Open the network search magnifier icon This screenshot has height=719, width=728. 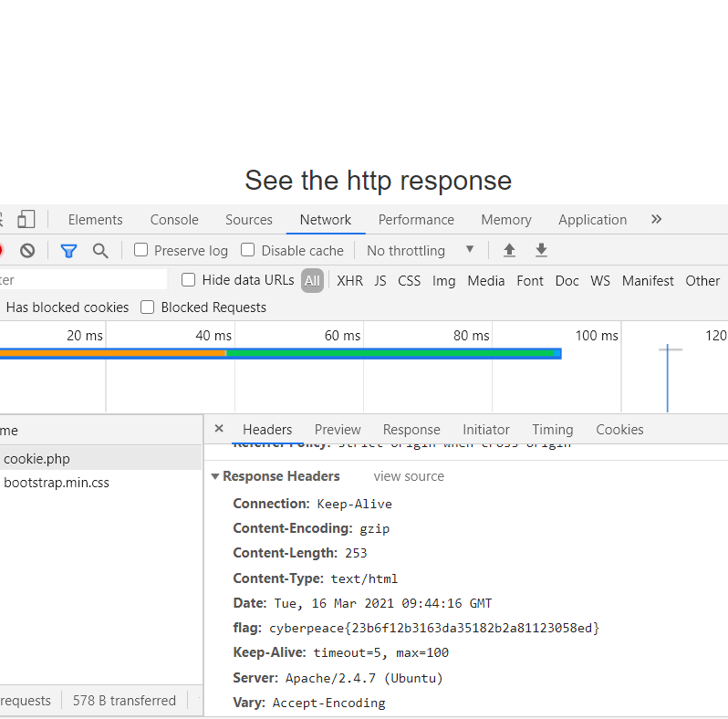tap(100, 251)
